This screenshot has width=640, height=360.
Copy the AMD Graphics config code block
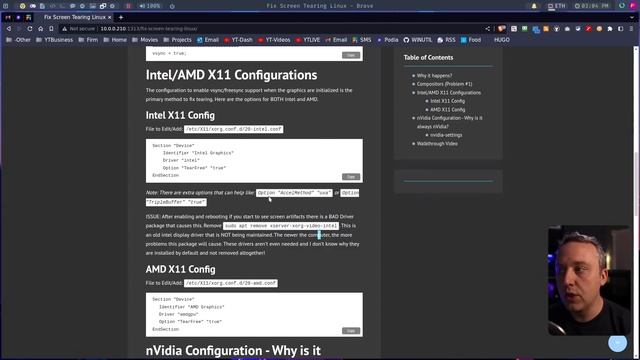pyautogui.click(x=351, y=331)
